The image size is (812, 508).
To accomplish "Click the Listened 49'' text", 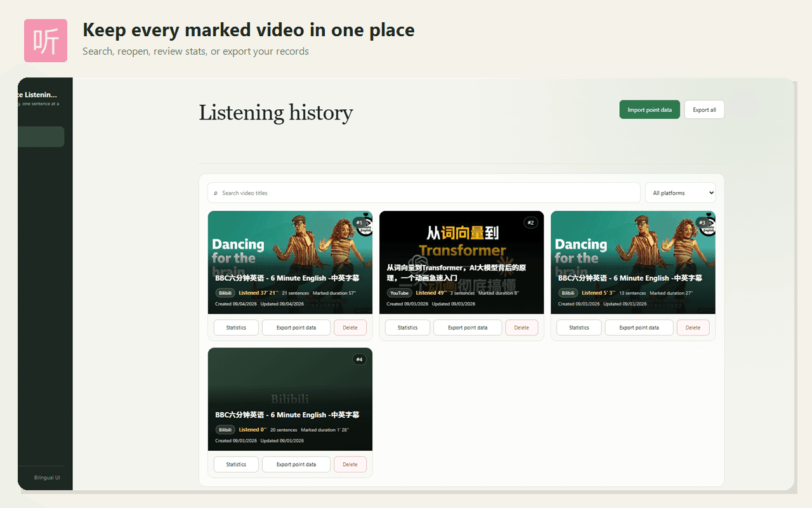I will tap(431, 293).
